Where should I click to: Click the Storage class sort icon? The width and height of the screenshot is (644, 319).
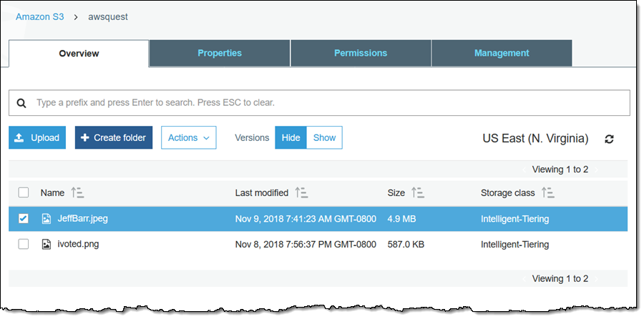tap(548, 192)
